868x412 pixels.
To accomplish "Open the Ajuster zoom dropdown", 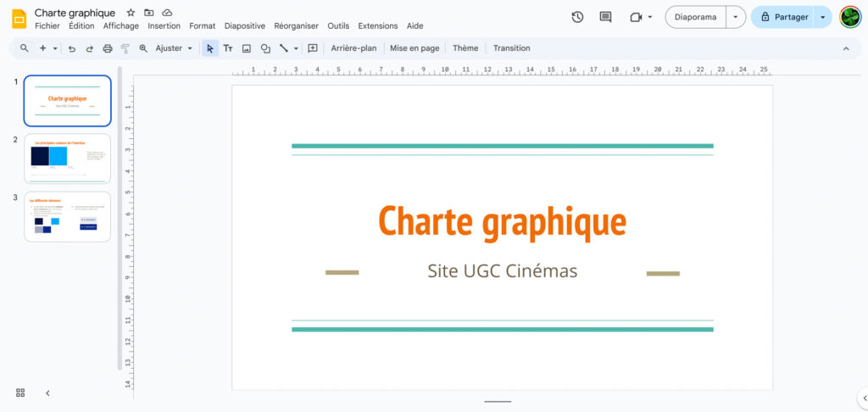I will coord(174,48).
